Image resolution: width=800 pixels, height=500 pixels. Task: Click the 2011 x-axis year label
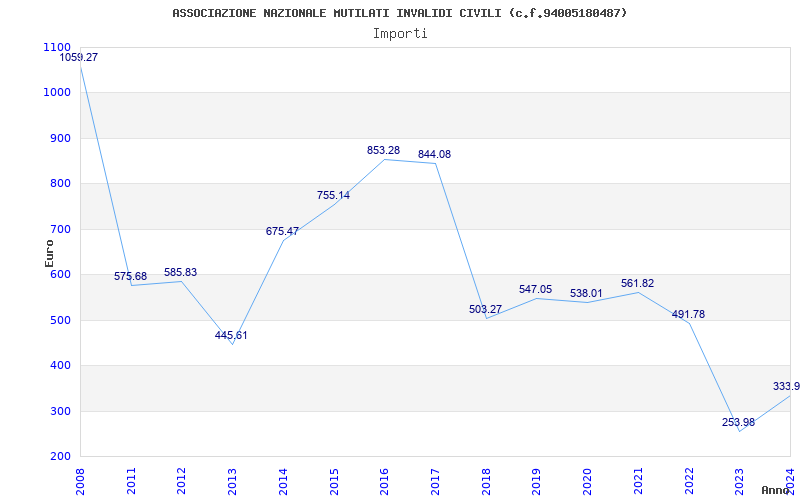click(131, 481)
